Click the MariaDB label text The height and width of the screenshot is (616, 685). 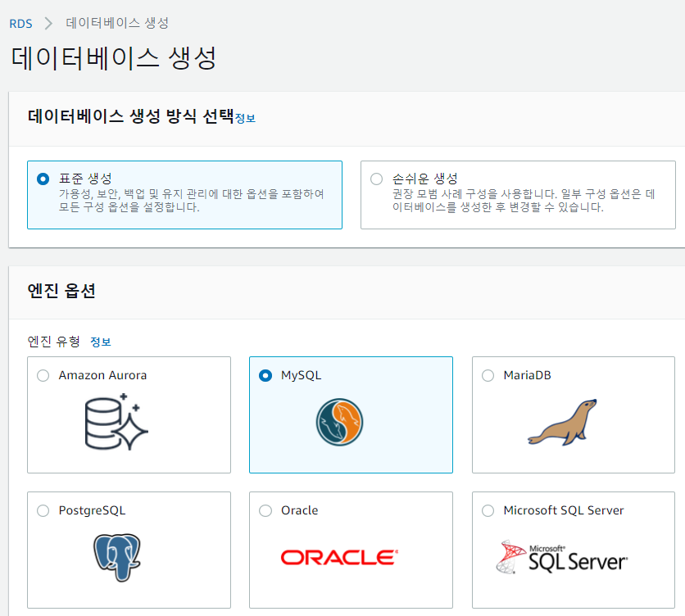(527, 375)
